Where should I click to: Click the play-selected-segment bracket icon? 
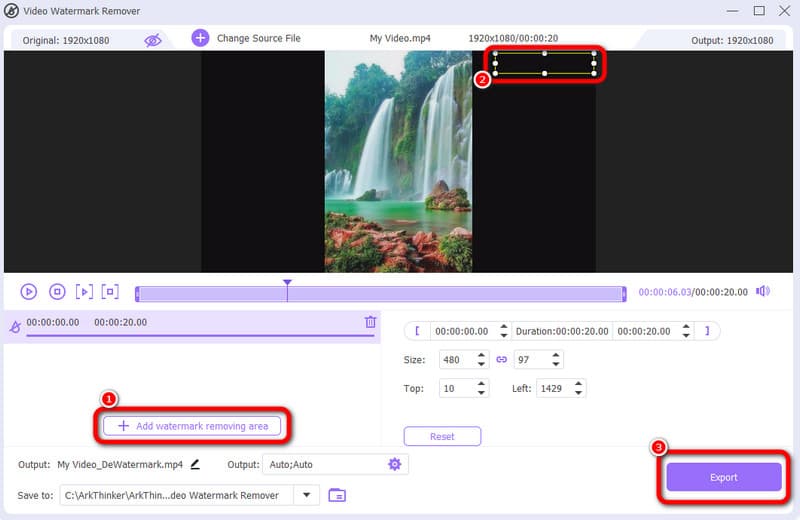84,291
